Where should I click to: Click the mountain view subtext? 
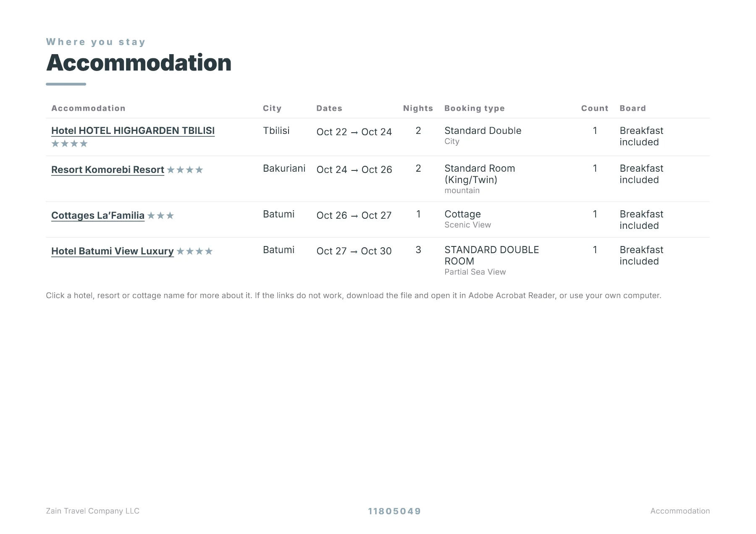462,191
